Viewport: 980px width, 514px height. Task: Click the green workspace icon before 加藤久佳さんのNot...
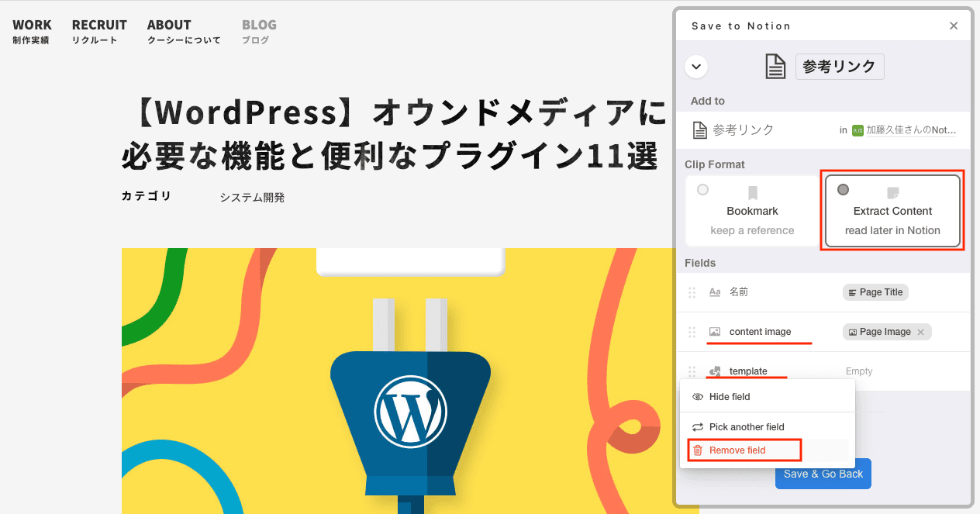tap(857, 130)
